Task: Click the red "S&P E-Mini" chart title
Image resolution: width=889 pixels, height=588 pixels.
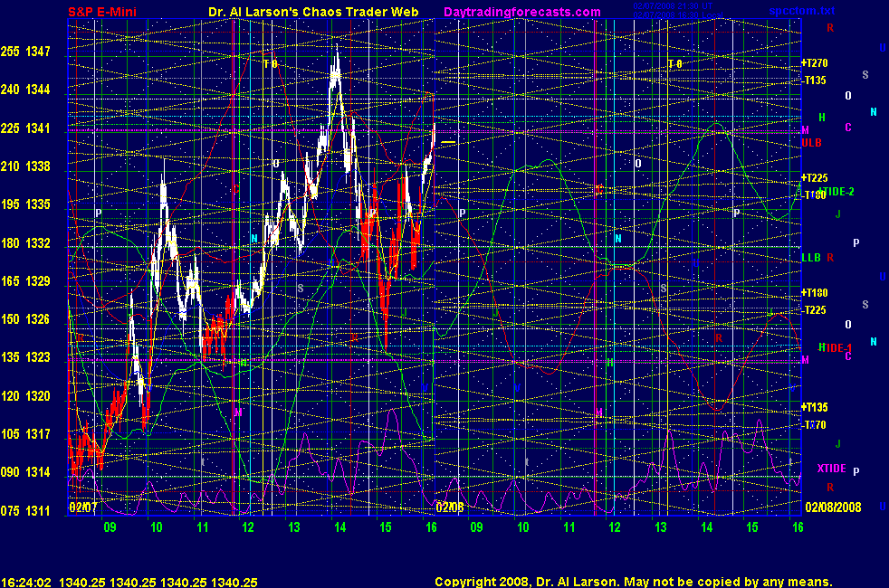Action: tap(102, 12)
